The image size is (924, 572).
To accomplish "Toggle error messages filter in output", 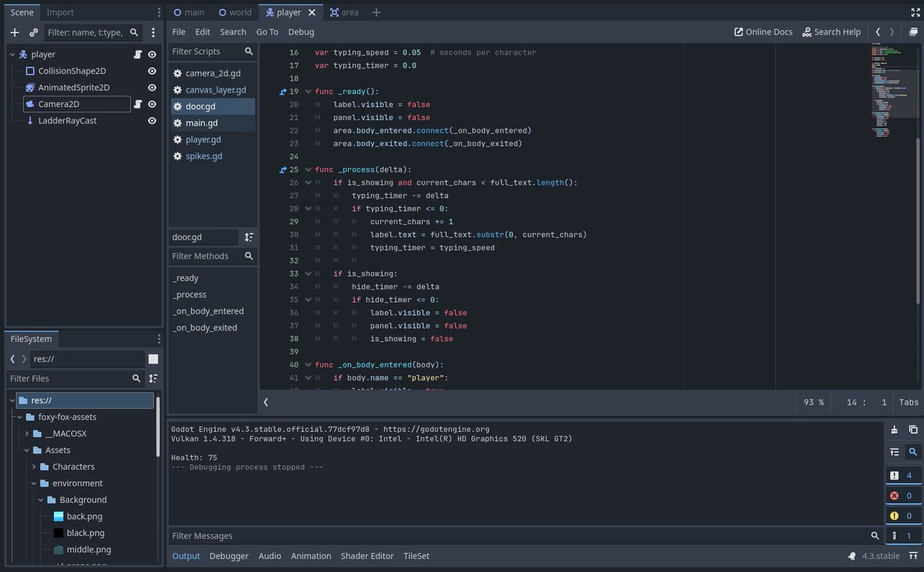I will 903,496.
